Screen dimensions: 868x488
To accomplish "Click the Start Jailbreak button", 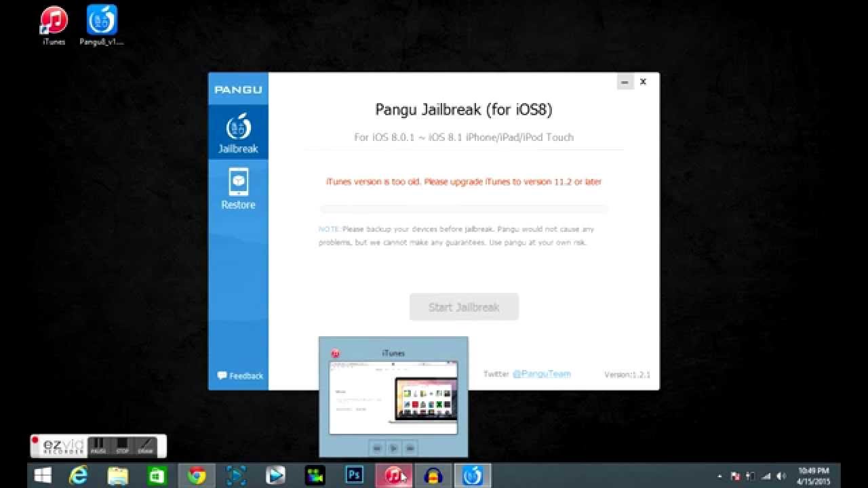I will (464, 307).
